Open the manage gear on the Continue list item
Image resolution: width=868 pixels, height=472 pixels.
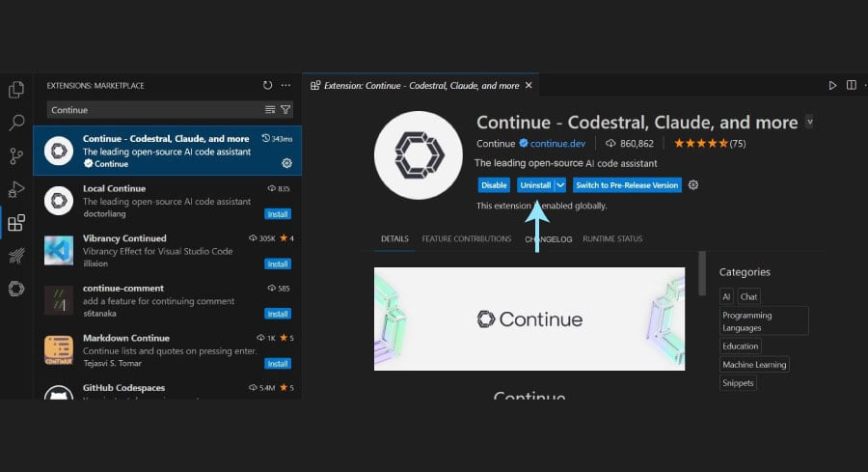click(x=286, y=163)
